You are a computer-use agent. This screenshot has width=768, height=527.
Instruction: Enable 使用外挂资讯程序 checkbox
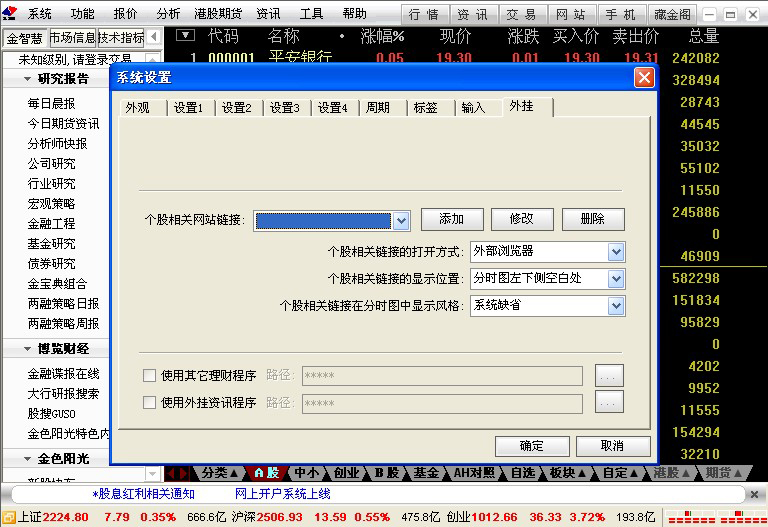coord(149,403)
